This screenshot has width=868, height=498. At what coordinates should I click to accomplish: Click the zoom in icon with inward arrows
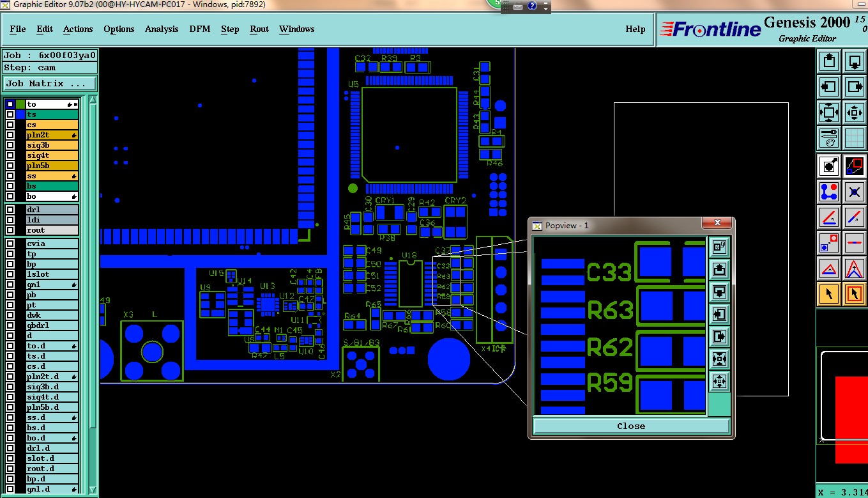[x=855, y=113]
